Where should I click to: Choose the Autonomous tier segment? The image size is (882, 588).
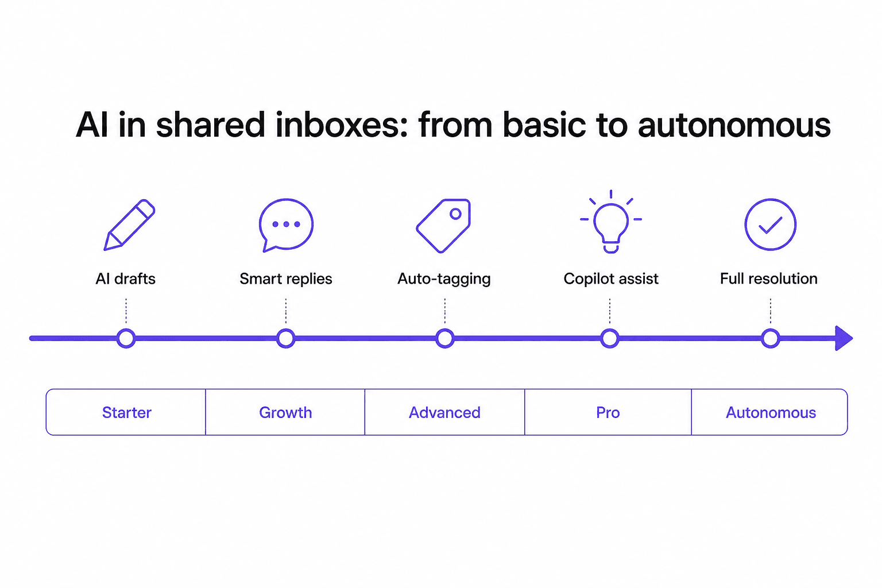(769, 412)
